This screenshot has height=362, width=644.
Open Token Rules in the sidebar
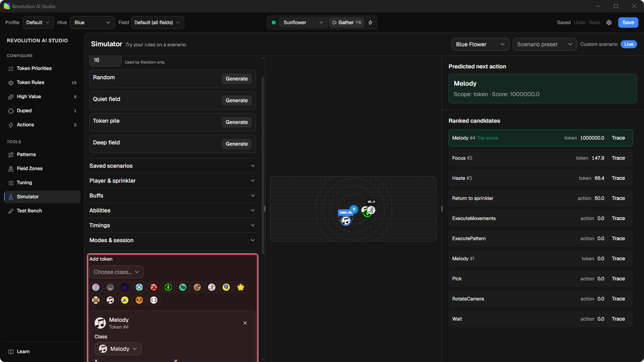coord(42,82)
